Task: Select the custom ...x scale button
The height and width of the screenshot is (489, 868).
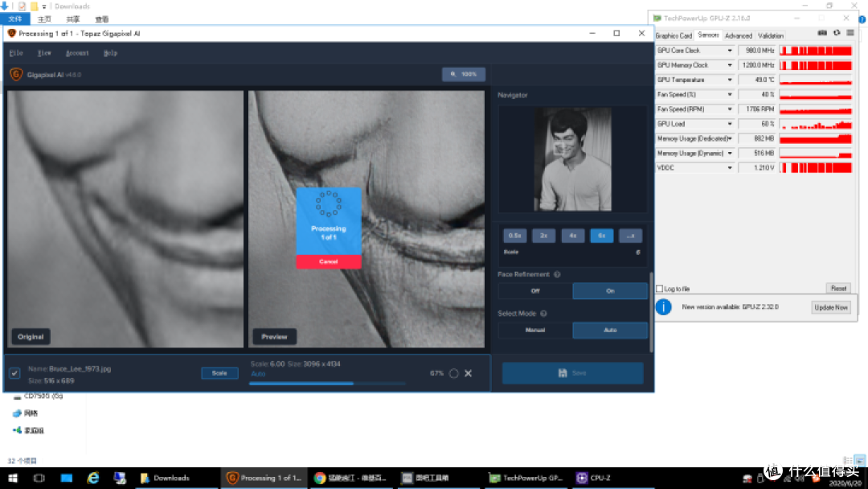Action: pyautogui.click(x=630, y=236)
